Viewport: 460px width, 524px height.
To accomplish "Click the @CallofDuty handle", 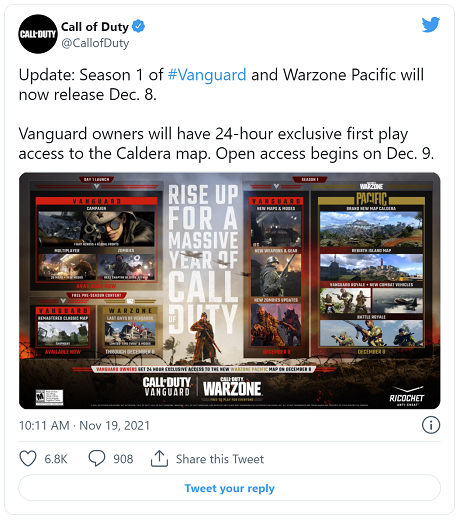I will (x=95, y=43).
